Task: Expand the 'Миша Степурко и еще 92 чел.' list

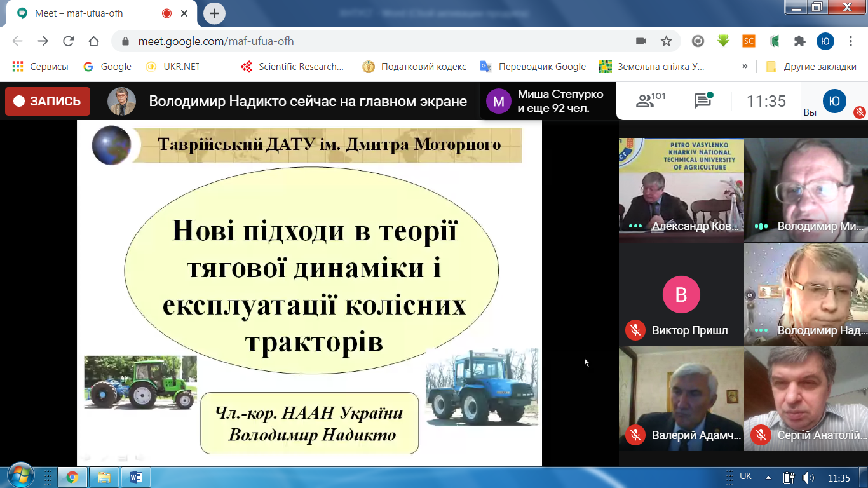Action: click(548, 101)
